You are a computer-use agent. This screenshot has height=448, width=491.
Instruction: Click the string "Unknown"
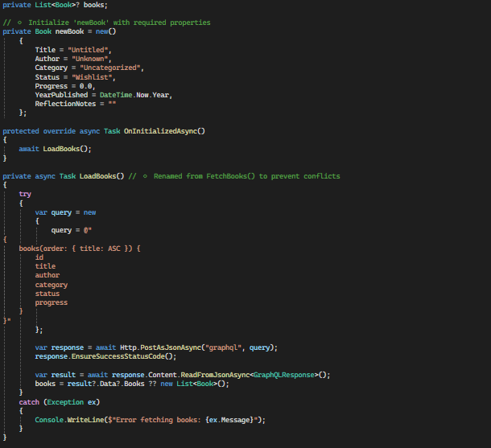tap(90, 59)
